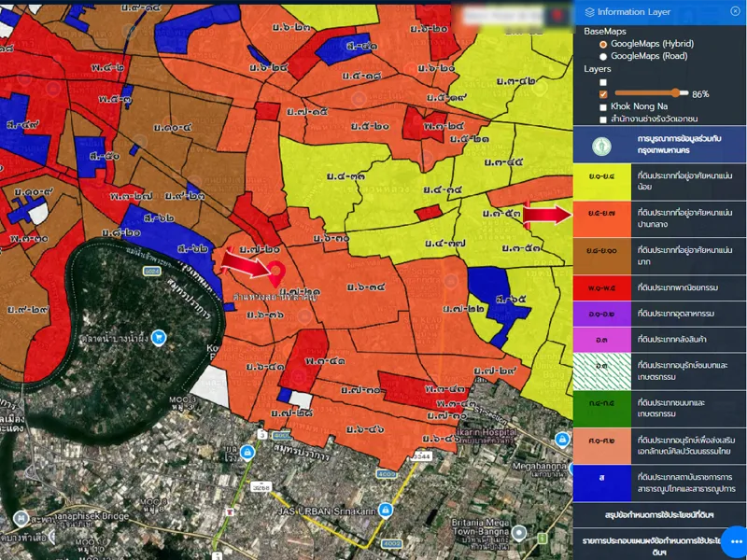Open the blue three-dots floating button
The image size is (747, 560).
733,541
